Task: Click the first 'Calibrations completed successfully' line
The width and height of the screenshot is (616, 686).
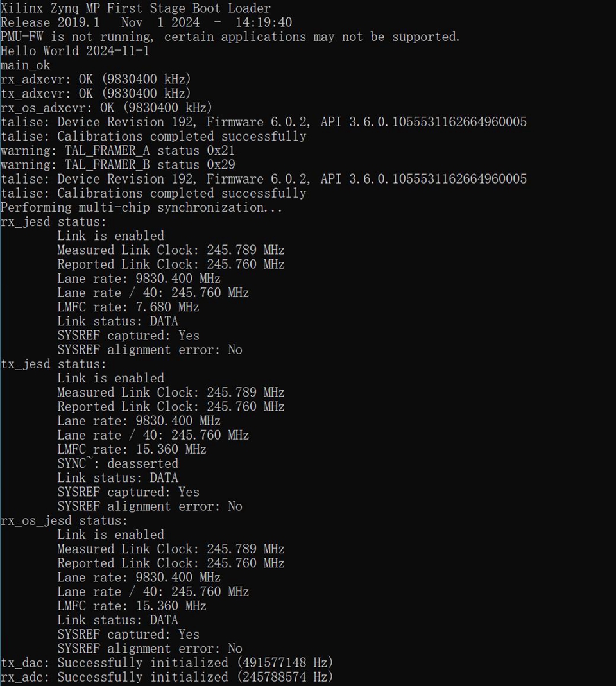Action: click(x=153, y=136)
